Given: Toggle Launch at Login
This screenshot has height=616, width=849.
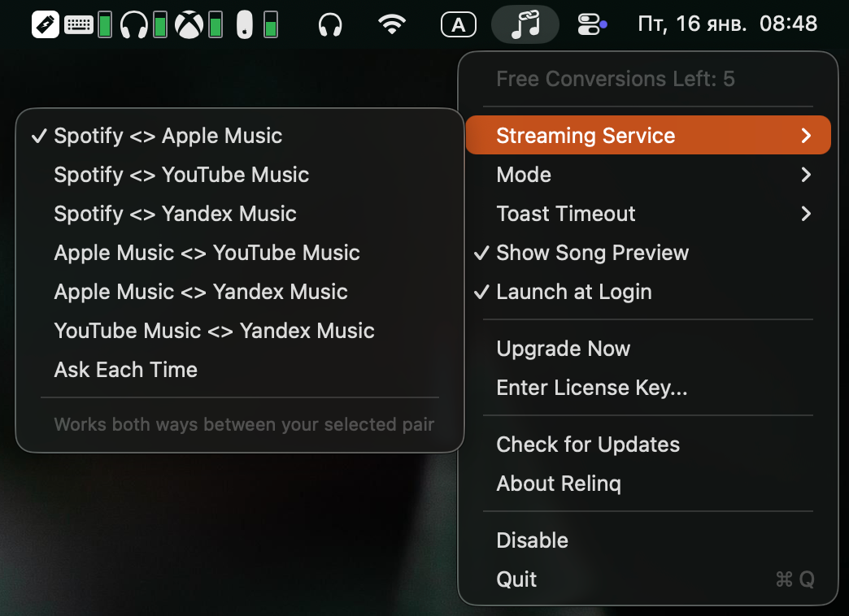Looking at the screenshot, I should (574, 292).
